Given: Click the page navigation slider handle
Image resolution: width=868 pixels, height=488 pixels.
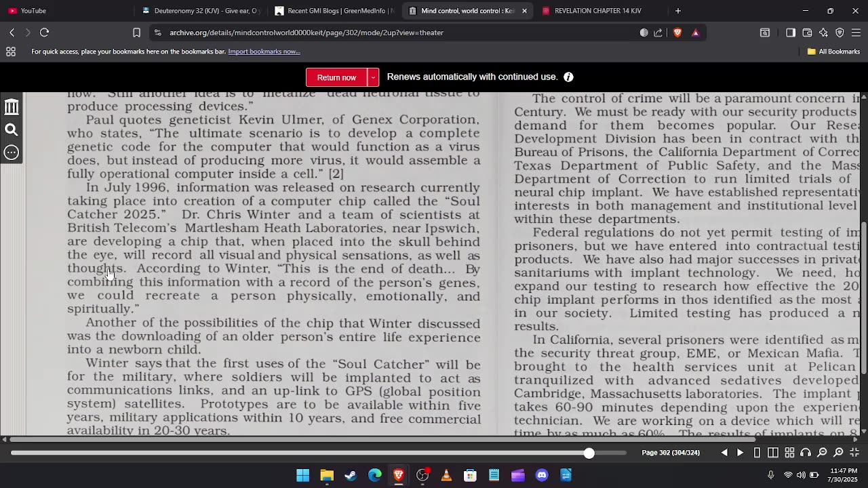Looking at the screenshot, I should tap(589, 453).
